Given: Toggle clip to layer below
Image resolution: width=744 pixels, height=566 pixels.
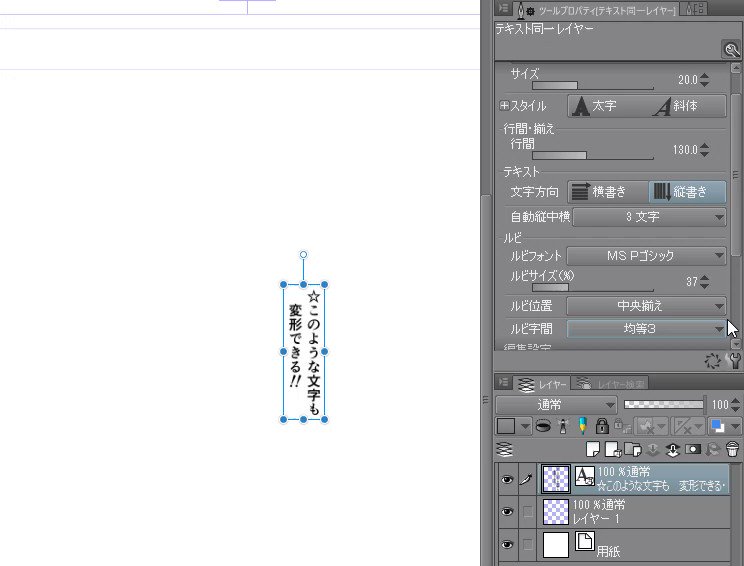Looking at the screenshot, I should (543, 426).
